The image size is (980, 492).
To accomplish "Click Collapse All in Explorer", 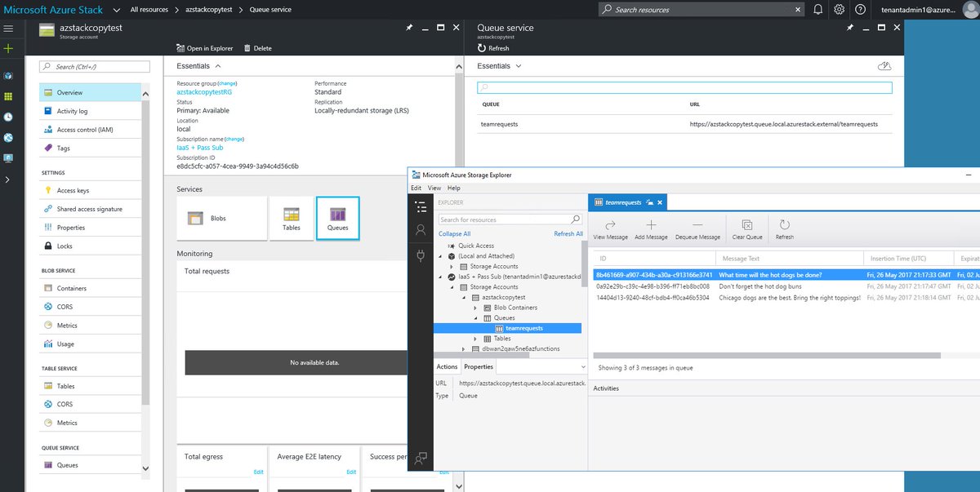I will (455, 233).
